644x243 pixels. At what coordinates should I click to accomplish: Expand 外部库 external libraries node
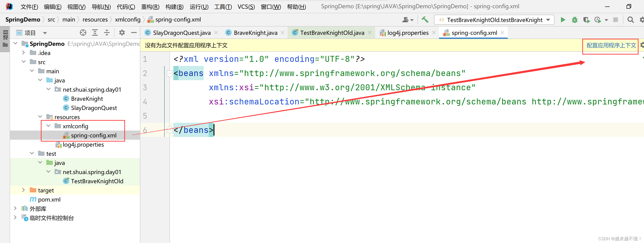15,209
